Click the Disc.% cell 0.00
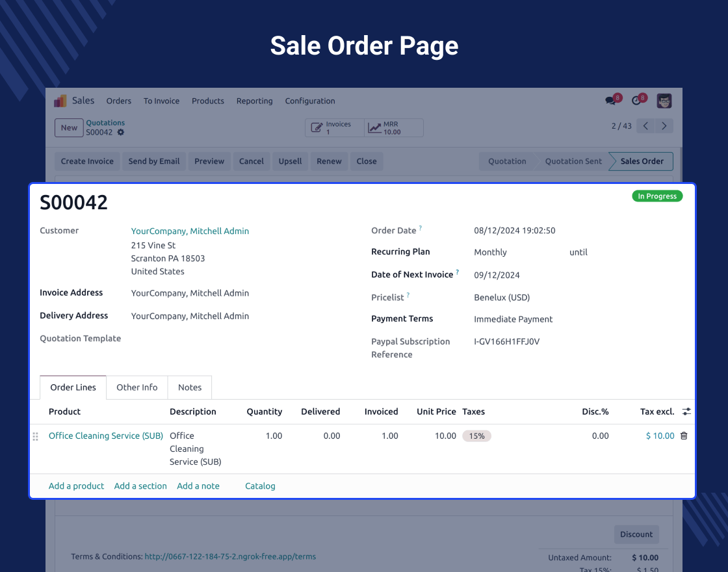 coord(601,435)
